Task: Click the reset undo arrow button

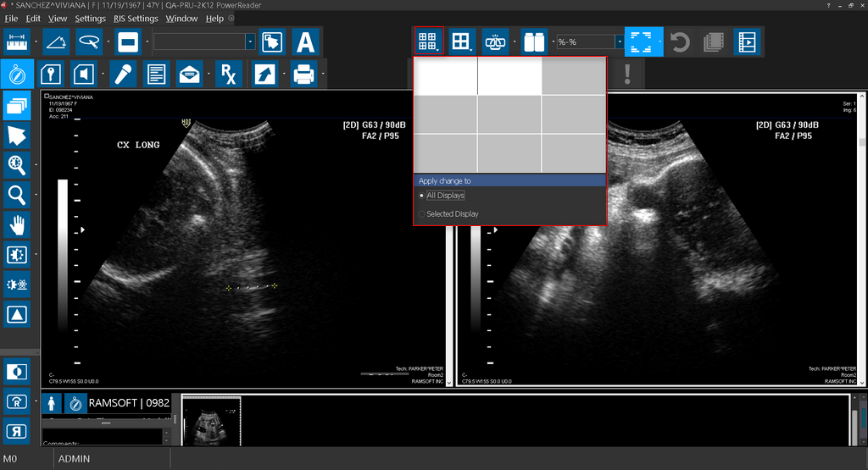Action: pos(680,41)
